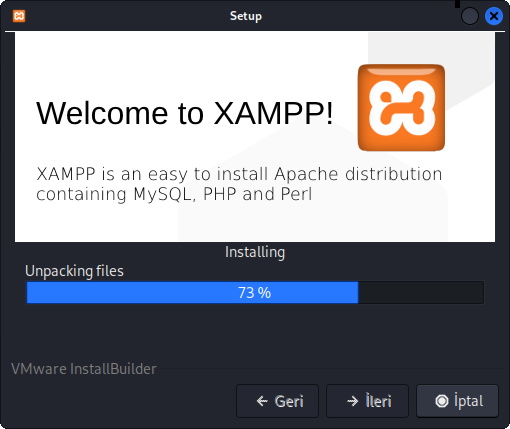This screenshot has width=510, height=429.
Task: Cancel installation via İptal button label
Action: (x=468, y=401)
